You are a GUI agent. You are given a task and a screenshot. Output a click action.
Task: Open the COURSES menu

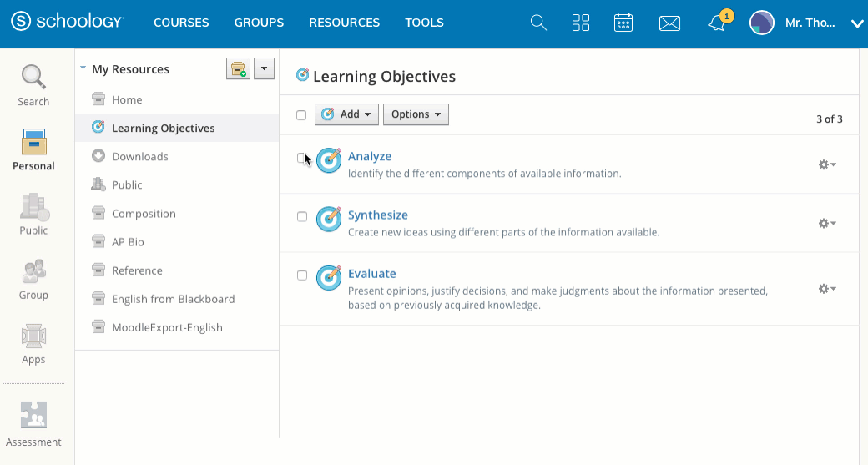click(181, 23)
